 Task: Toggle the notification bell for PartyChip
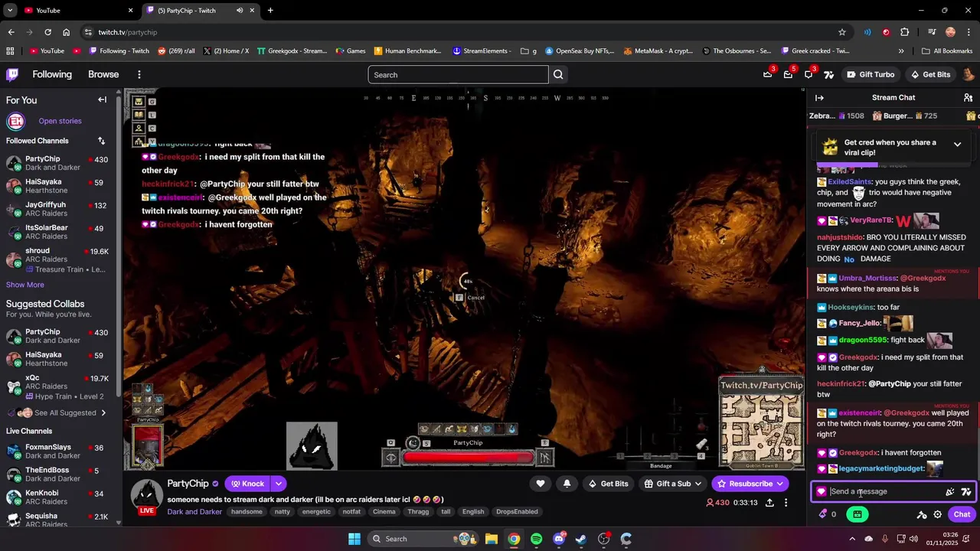(x=567, y=484)
